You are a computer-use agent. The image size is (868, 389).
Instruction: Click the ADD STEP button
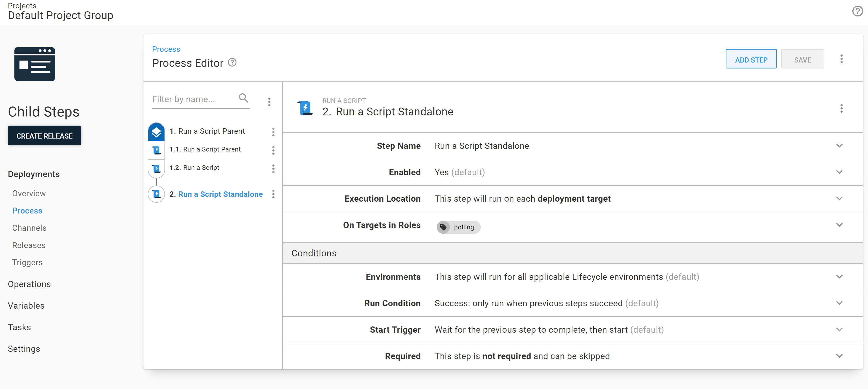[751, 59]
